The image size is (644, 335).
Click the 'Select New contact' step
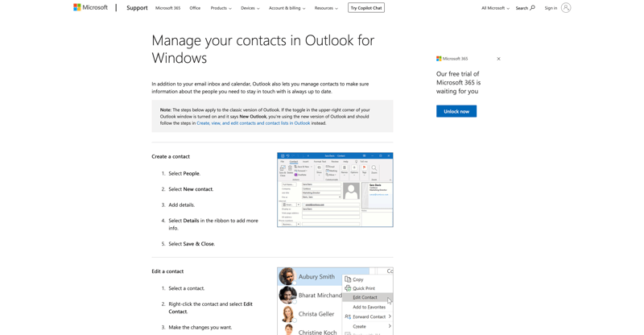[191, 189]
